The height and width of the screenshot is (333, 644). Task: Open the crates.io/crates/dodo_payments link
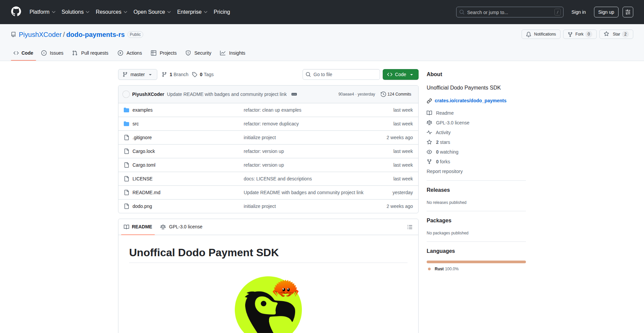point(470,101)
